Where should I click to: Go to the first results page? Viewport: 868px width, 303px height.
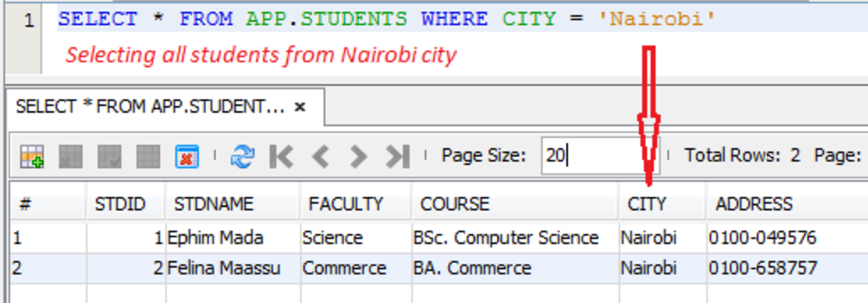point(281,155)
